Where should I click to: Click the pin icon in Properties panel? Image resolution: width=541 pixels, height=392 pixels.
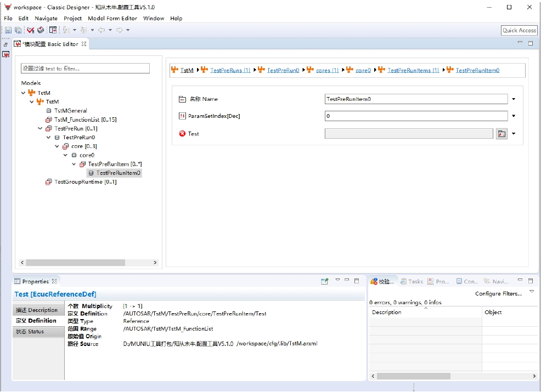(325, 281)
